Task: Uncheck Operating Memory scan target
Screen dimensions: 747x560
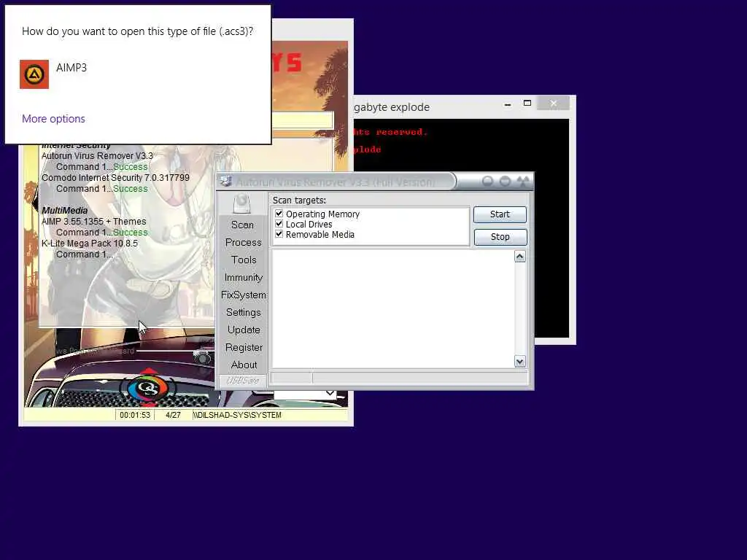Action: [x=279, y=214]
